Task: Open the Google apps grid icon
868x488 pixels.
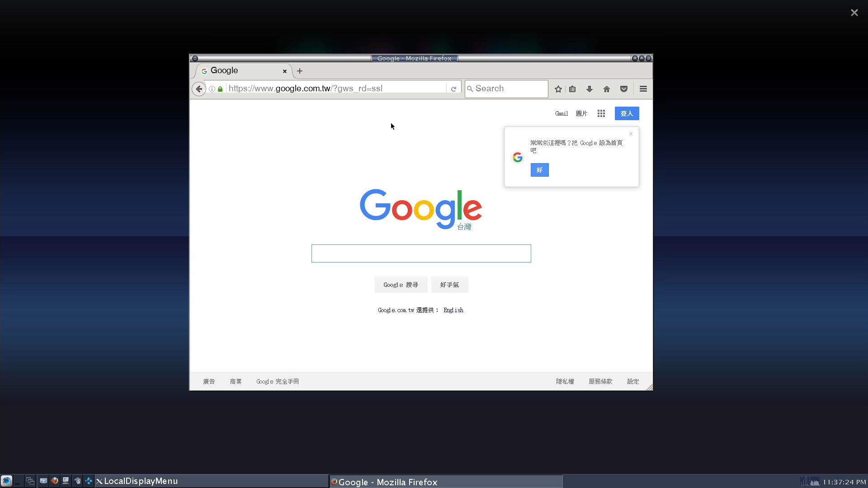Action: pyautogui.click(x=601, y=113)
